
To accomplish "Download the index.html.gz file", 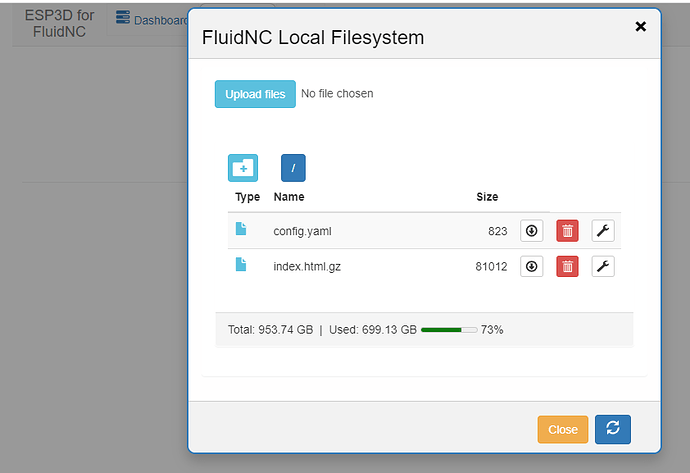I will (x=532, y=266).
